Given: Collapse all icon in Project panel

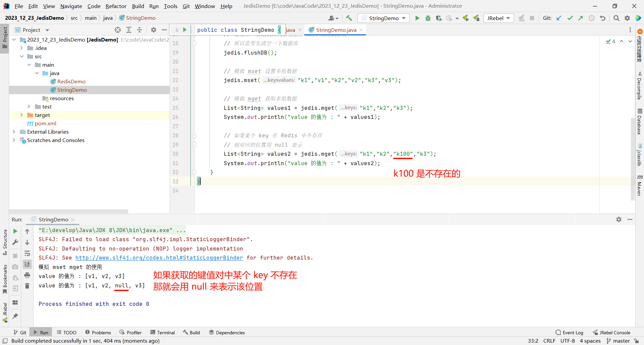Looking at the screenshot, I should pyautogui.click(x=140, y=30).
